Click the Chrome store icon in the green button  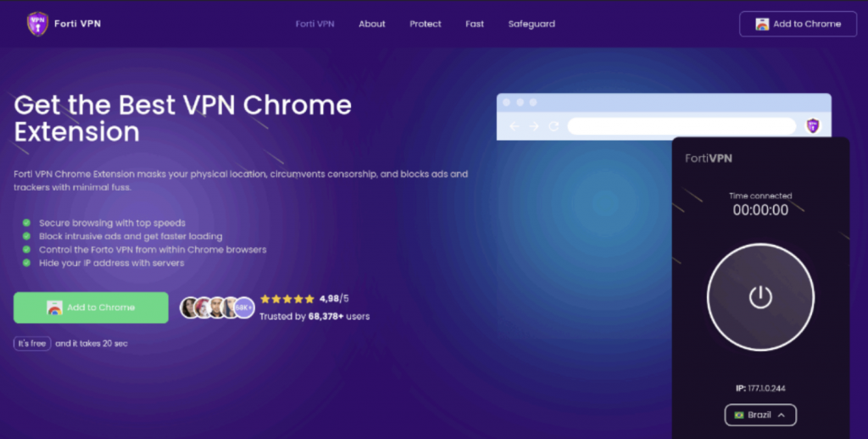[x=54, y=308]
